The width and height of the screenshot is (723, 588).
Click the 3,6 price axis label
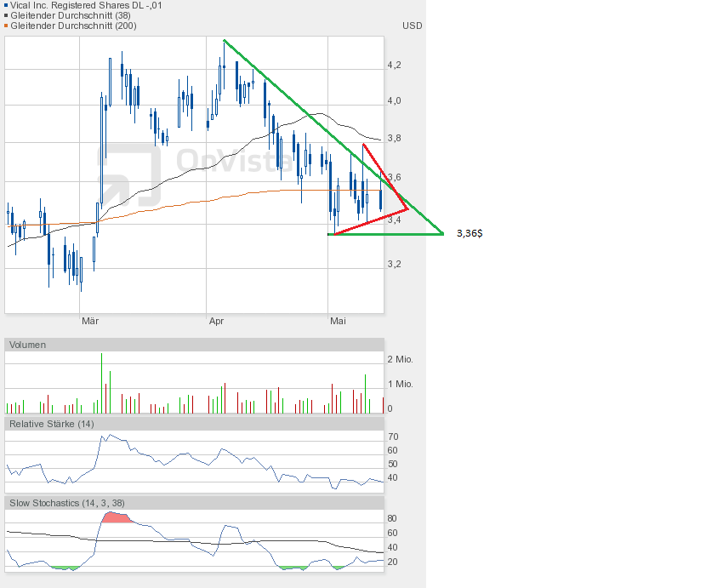click(x=394, y=177)
